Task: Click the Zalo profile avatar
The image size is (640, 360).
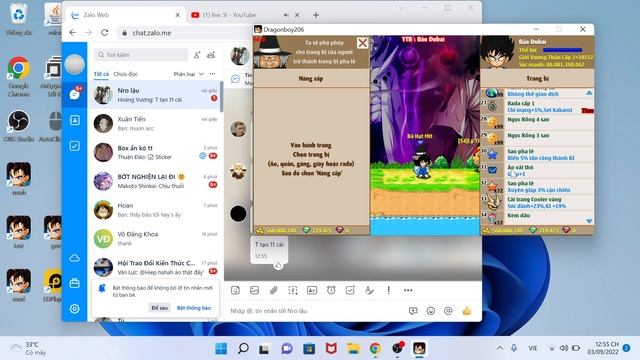Action: coord(75,64)
